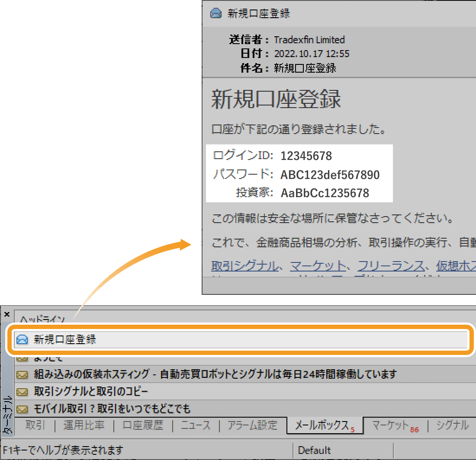Click the マーケット hyperlink in the message body
This screenshot has height=460, width=476.
tap(318, 266)
